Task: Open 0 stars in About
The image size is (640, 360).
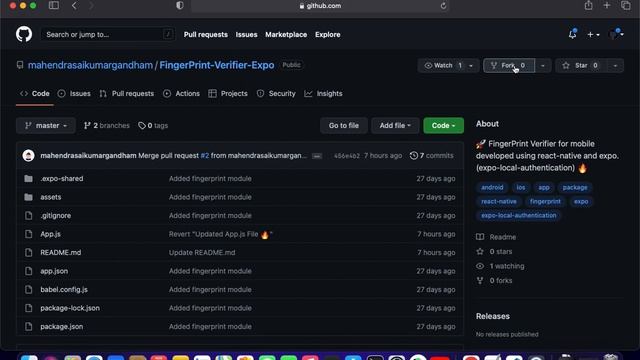Action: tap(494, 251)
